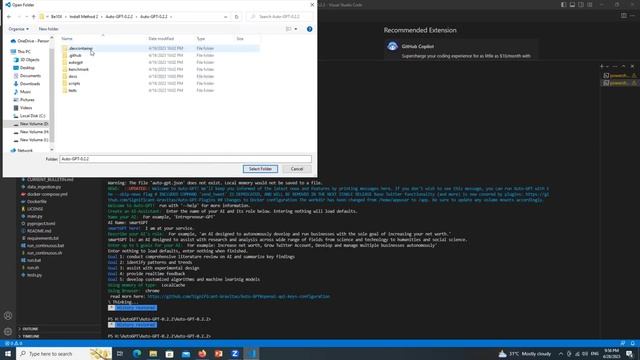640x360 pixels.
Task: Click the Select Folder button
Action: click(260, 169)
